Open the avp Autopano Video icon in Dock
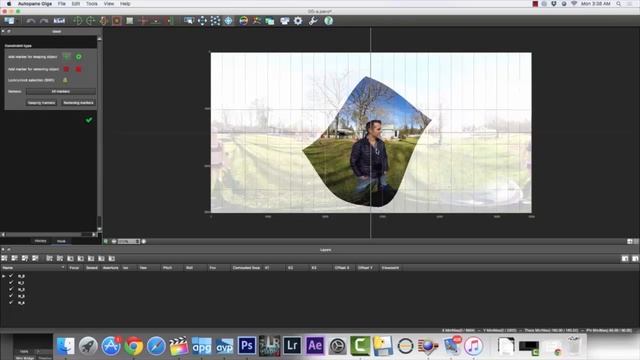Viewport: 640px width, 360px height. (x=224, y=346)
